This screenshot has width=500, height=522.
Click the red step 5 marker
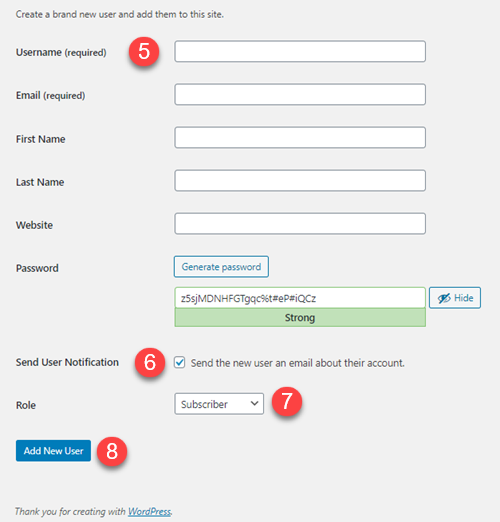[x=144, y=52]
